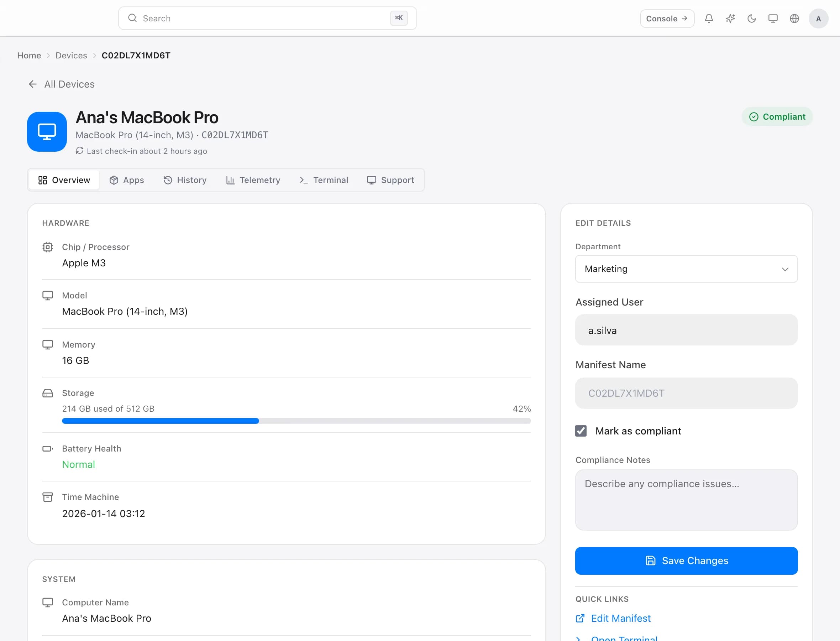This screenshot has height=641, width=840.
Task: Open the History tab
Action: coord(185,180)
